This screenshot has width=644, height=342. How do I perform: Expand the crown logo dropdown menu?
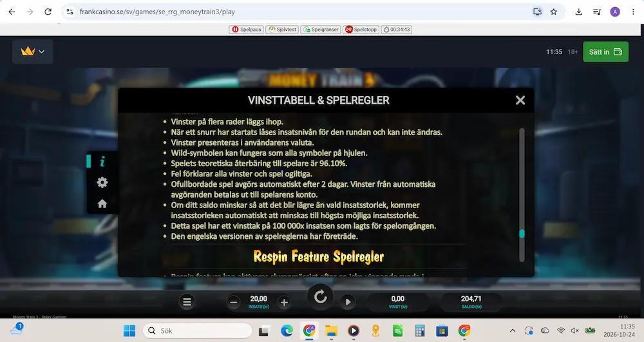point(32,52)
